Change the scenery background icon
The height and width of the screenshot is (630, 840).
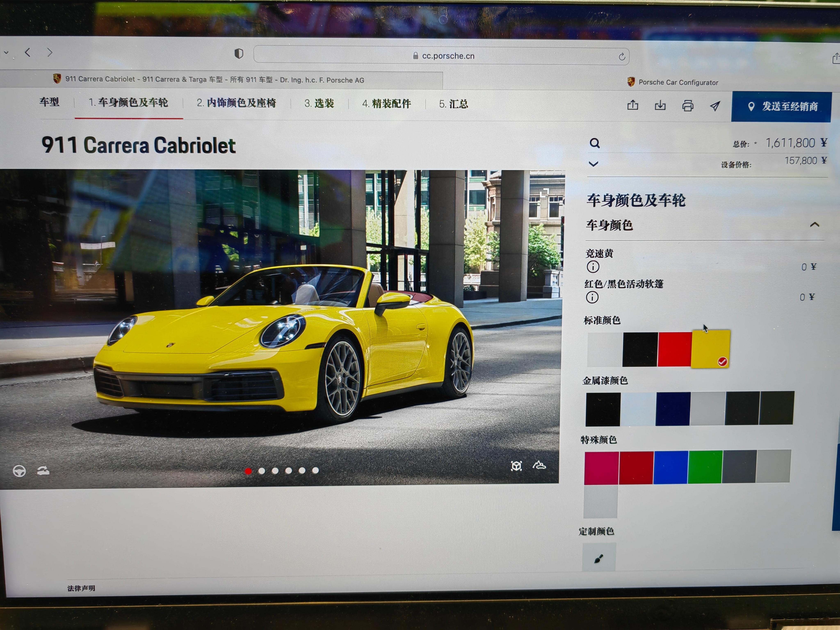[x=539, y=465]
